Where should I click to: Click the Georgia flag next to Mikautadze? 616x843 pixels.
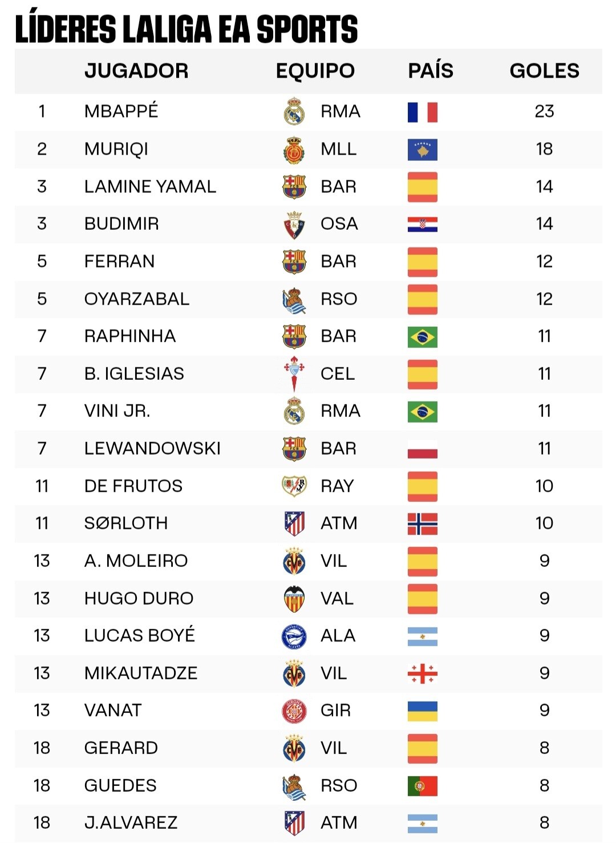(423, 674)
